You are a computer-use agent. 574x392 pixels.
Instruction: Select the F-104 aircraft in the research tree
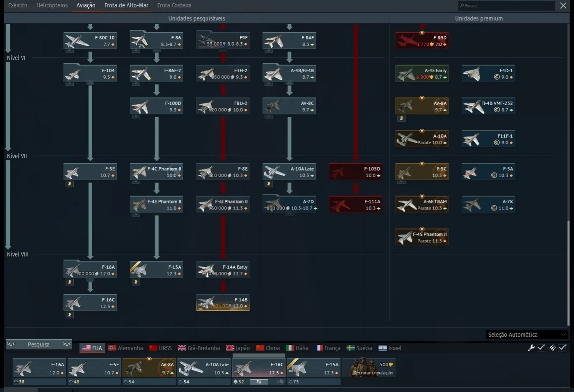pyautogui.click(x=90, y=73)
